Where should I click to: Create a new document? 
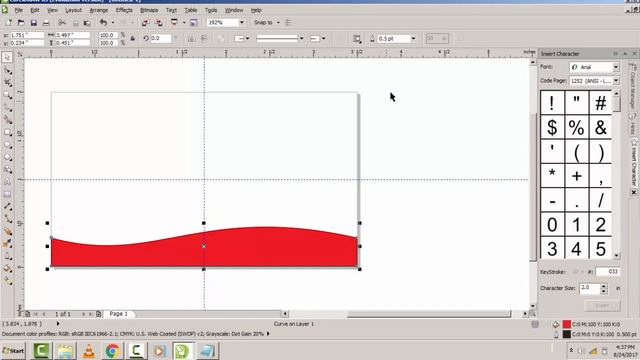pyautogui.click(x=8, y=22)
